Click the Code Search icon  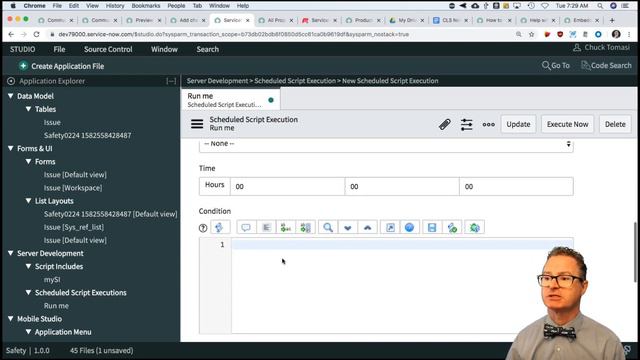click(585, 65)
